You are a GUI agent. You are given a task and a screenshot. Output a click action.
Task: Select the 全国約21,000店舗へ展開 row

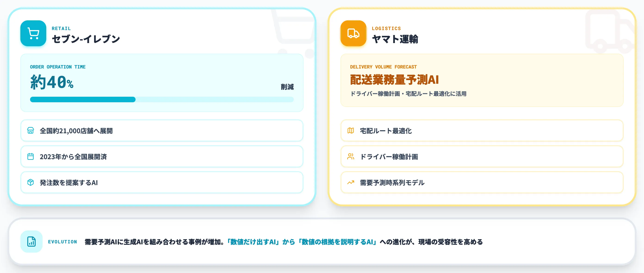(x=162, y=130)
